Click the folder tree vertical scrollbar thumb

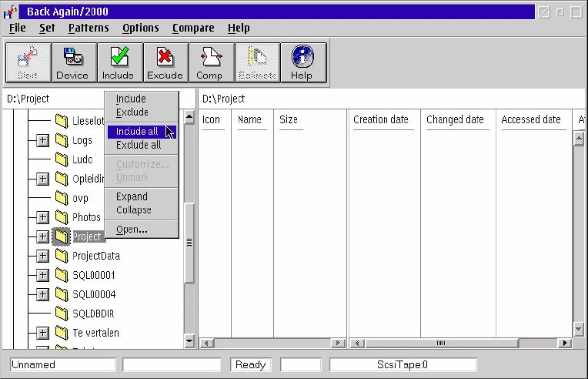pos(189,243)
